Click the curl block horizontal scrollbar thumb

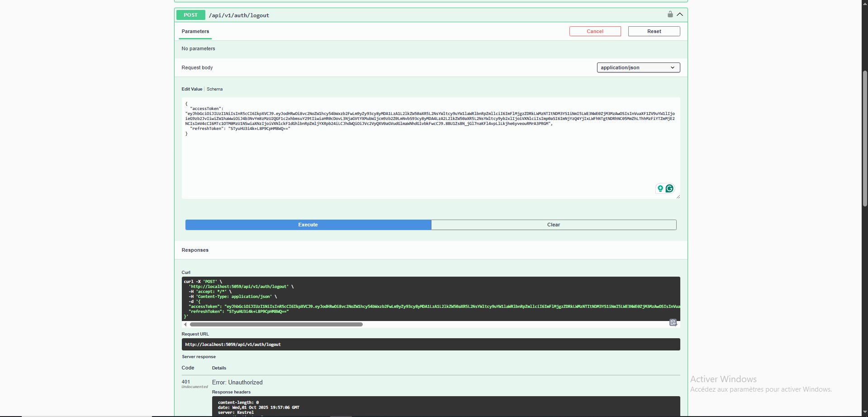click(276, 324)
